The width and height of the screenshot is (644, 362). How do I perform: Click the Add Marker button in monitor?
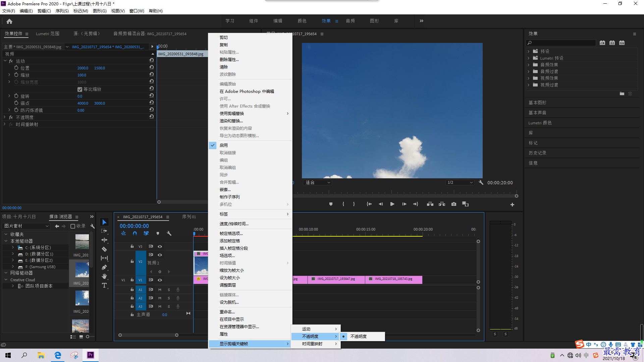331,204
